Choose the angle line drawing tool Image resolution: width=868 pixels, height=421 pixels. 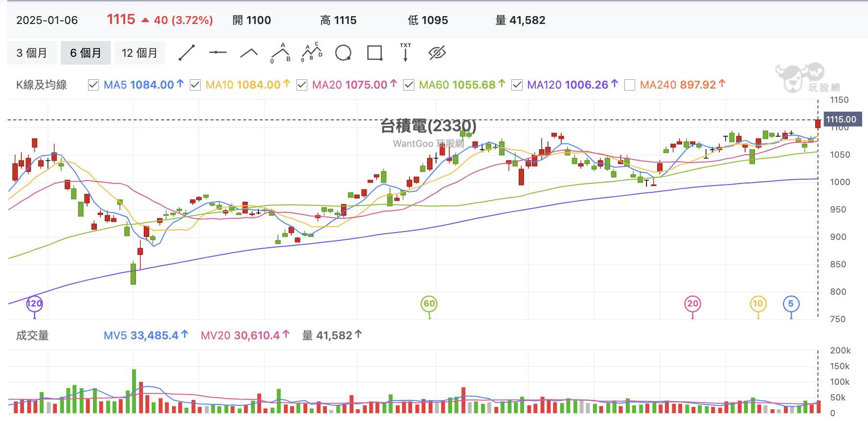pos(249,53)
